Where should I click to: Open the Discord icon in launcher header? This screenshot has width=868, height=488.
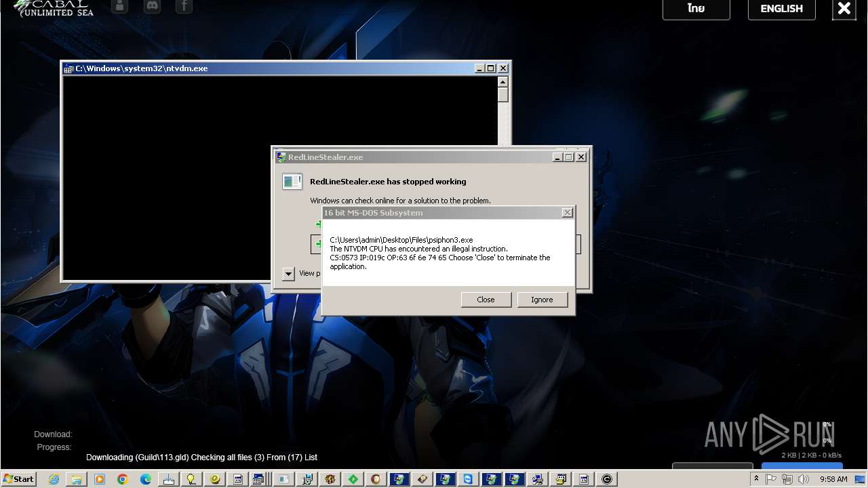pos(153,7)
